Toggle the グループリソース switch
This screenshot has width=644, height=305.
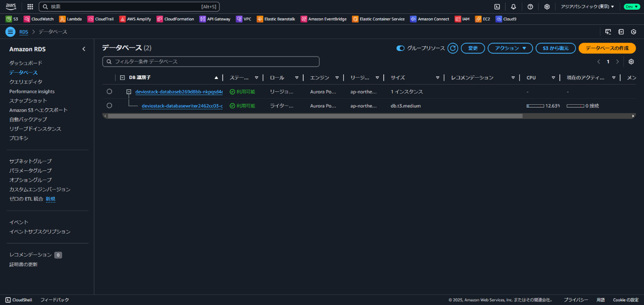400,48
